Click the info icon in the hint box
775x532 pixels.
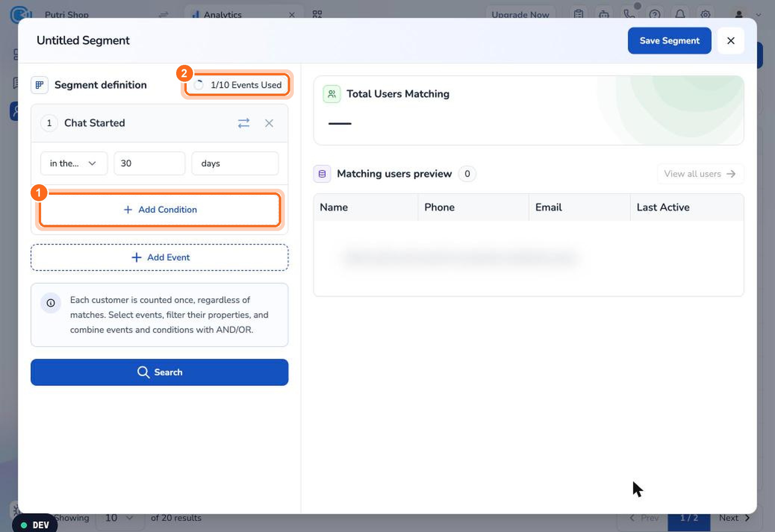tap(51, 303)
